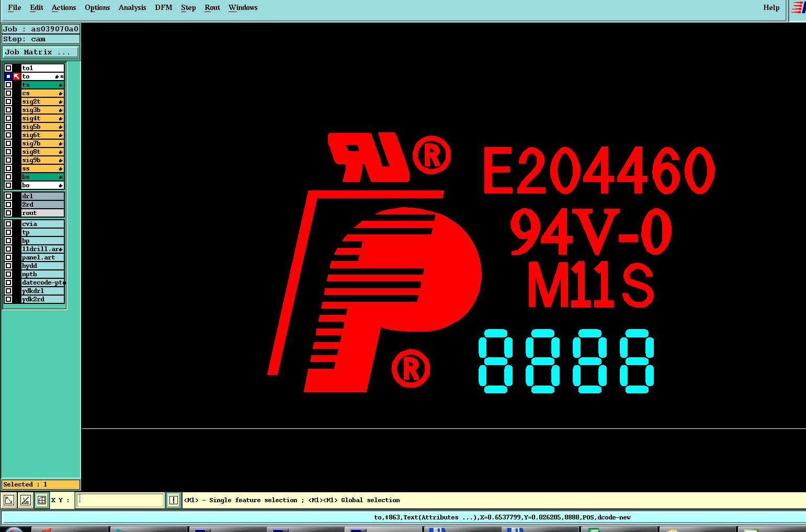The image size is (806, 532).
Task: Select layer name bs
Action: pos(42,177)
